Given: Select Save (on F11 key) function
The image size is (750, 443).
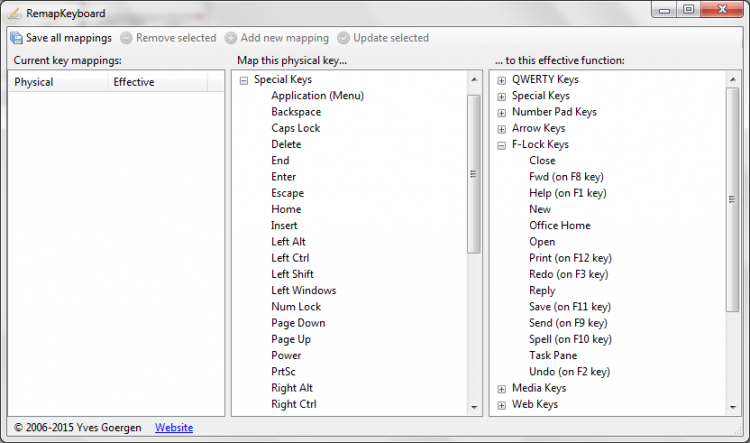Looking at the screenshot, I should pyautogui.click(x=570, y=307).
